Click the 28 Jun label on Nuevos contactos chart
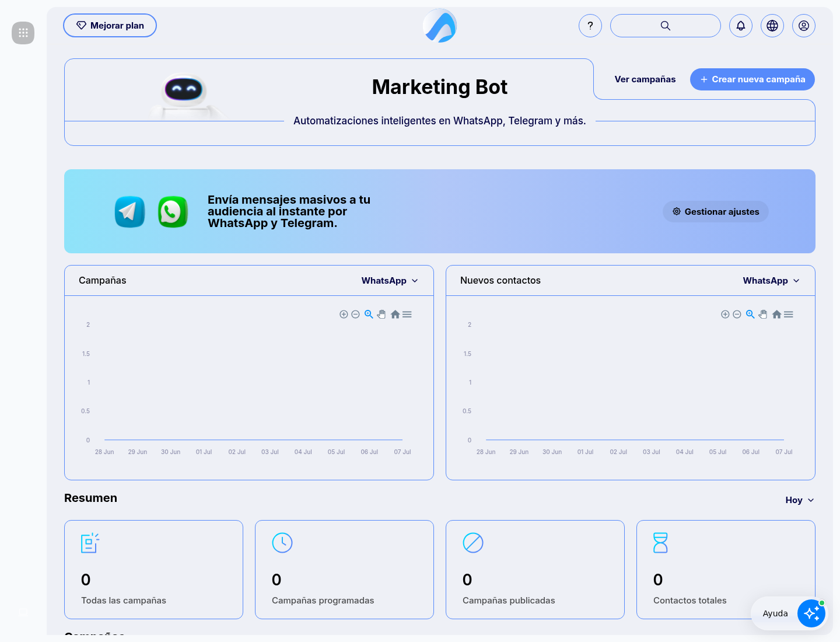 coord(486,452)
